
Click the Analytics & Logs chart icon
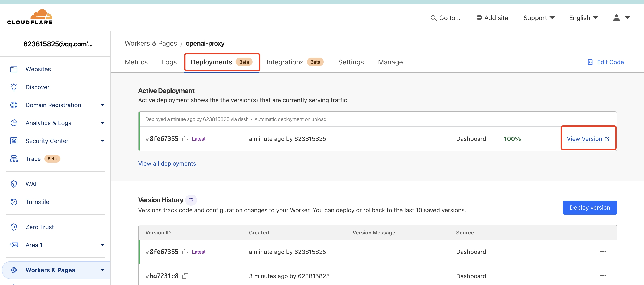click(x=14, y=123)
